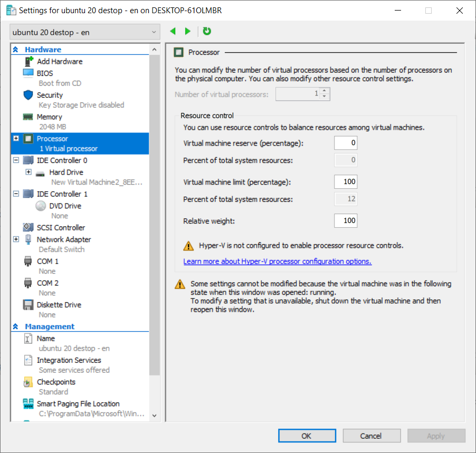476x453 pixels.
Task: Click the Virtual machine limit field
Action: [x=346, y=182]
